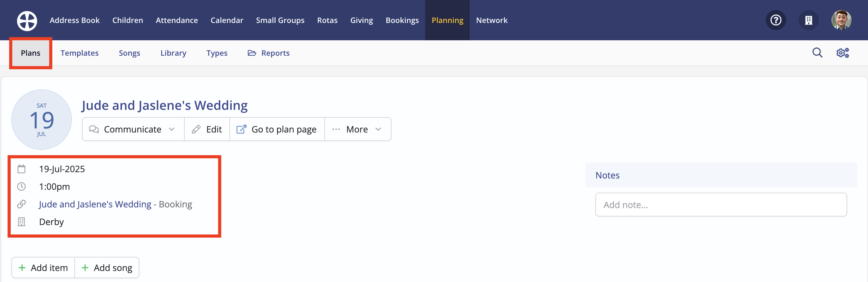Click Go to plan page button
The height and width of the screenshot is (282, 868).
tap(277, 129)
